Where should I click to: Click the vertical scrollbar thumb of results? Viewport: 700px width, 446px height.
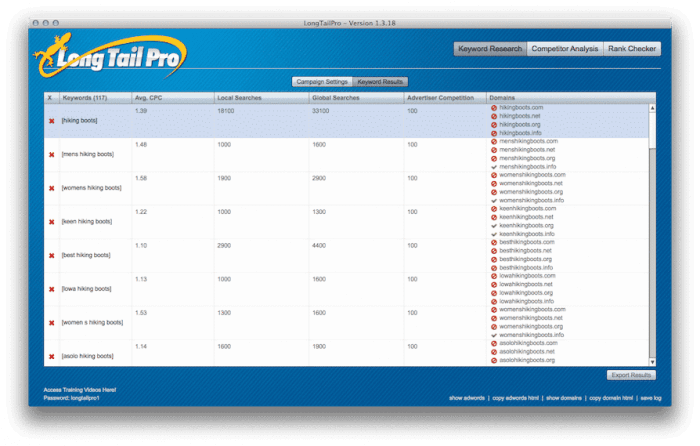coord(652,129)
